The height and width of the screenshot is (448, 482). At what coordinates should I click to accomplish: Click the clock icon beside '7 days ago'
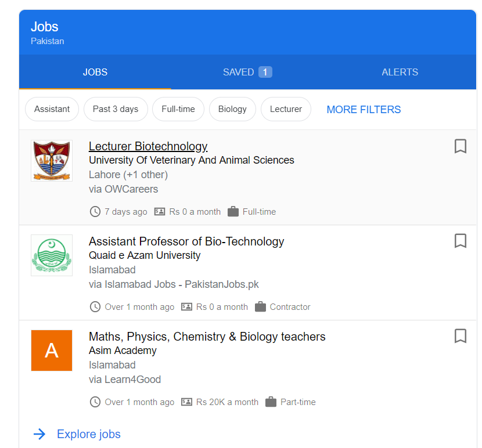[95, 212]
